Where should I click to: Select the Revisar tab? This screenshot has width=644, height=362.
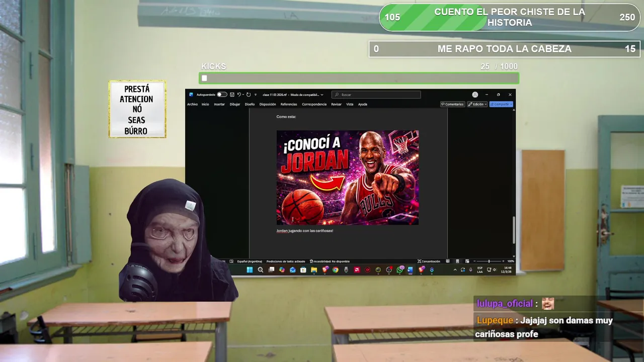[x=336, y=104]
